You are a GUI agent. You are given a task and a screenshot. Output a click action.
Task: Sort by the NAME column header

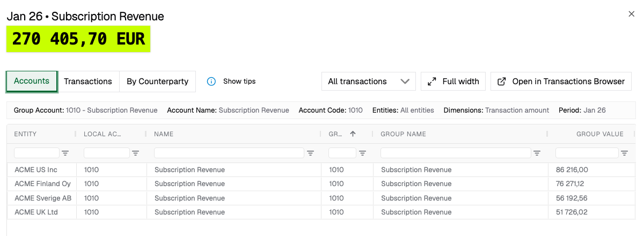tap(164, 134)
